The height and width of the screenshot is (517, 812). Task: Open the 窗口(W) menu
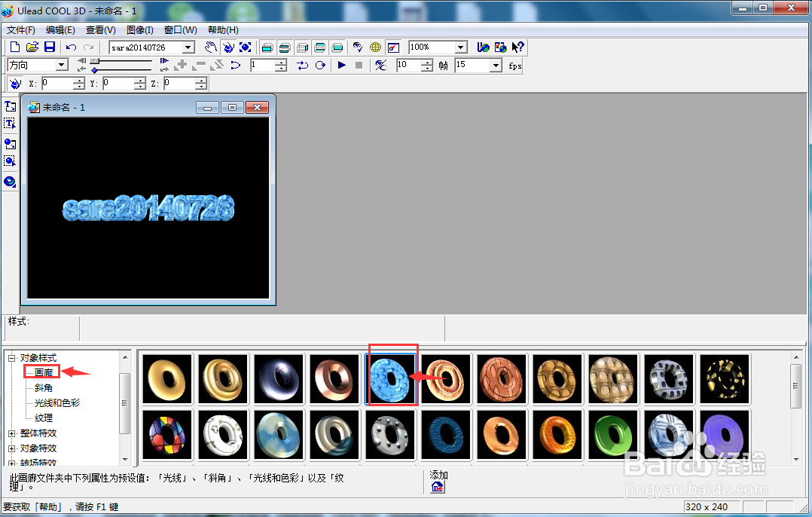180,30
